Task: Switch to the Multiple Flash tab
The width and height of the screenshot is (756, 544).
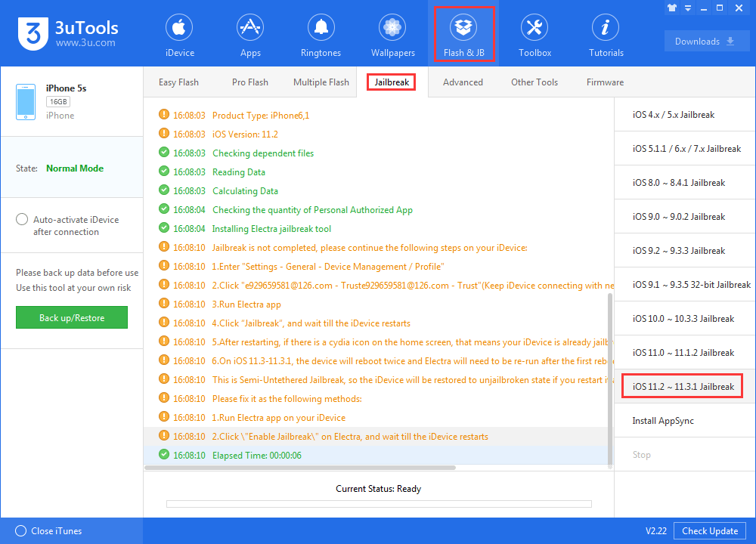Action: [x=321, y=82]
